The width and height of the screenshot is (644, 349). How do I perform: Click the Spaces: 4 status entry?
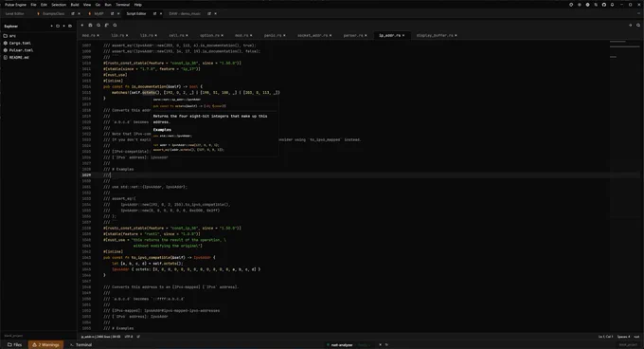(623, 337)
